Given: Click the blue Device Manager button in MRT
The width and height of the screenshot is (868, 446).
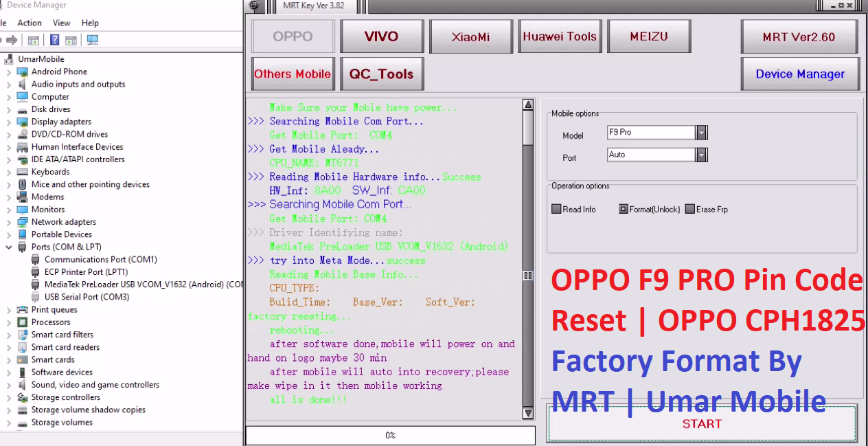Looking at the screenshot, I should (x=799, y=74).
